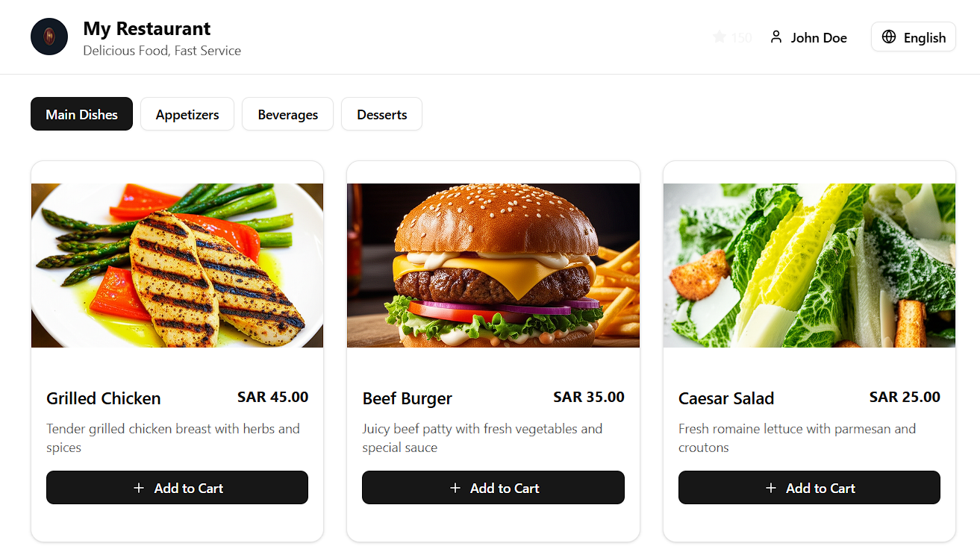
Task: Click the Grilled Chicken photo
Action: pos(177,266)
